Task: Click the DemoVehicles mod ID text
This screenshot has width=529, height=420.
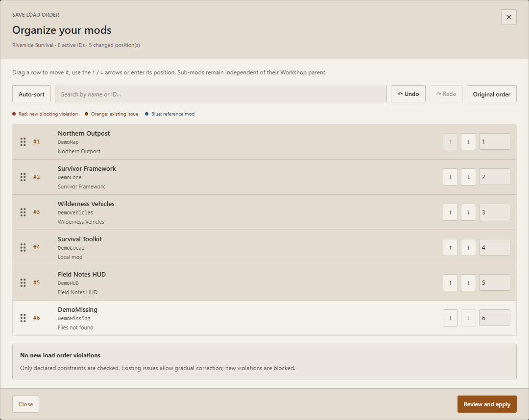Action: [75, 213]
